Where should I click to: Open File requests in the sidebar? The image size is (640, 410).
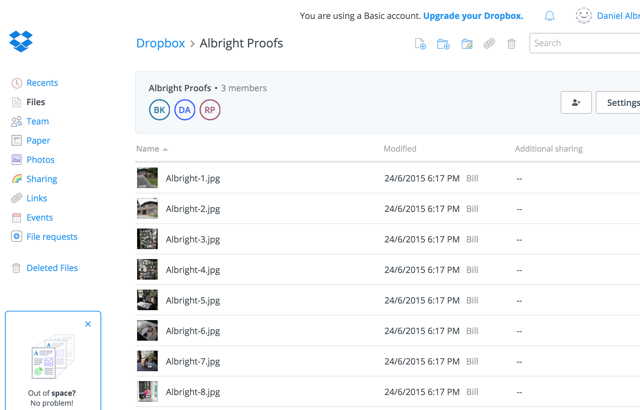click(52, 237)
